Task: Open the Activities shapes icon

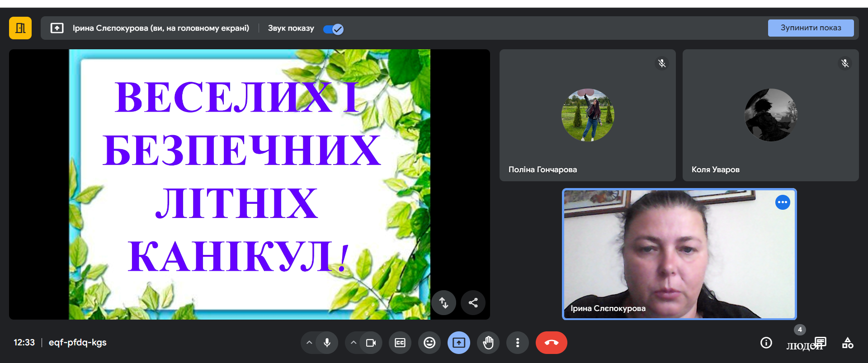Action: pos(848,343)
